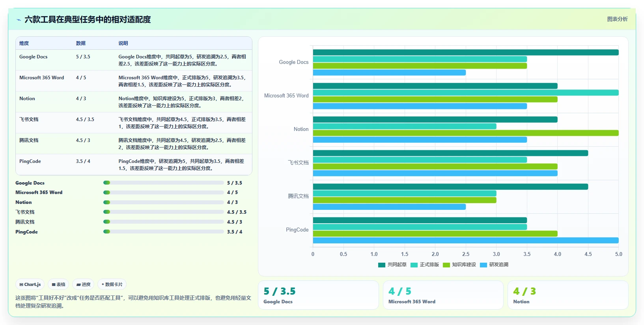This screenshot has width=644, height=325.
Task: Click the Notion label in progress list
Action: click(24, 202)
